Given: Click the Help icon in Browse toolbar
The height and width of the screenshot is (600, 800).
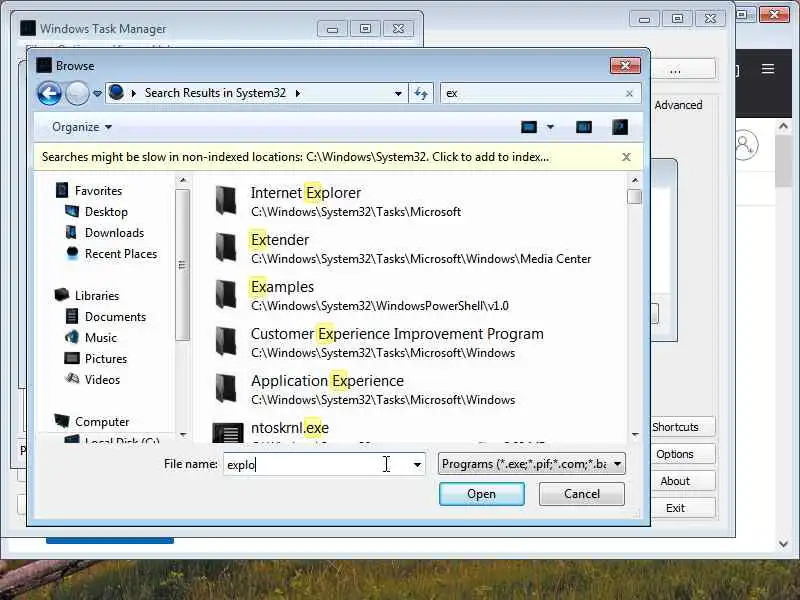Looking at the screenshot, I should coord(620,127).
